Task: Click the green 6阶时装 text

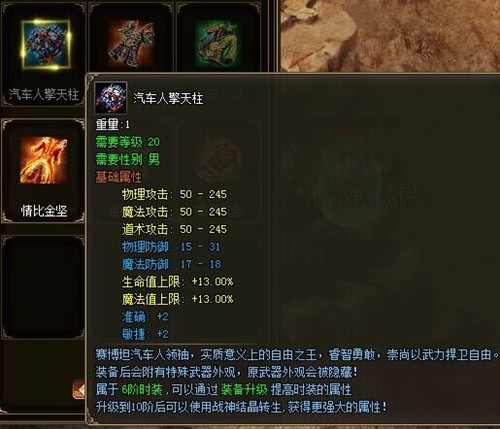Action: click(142, 389)
